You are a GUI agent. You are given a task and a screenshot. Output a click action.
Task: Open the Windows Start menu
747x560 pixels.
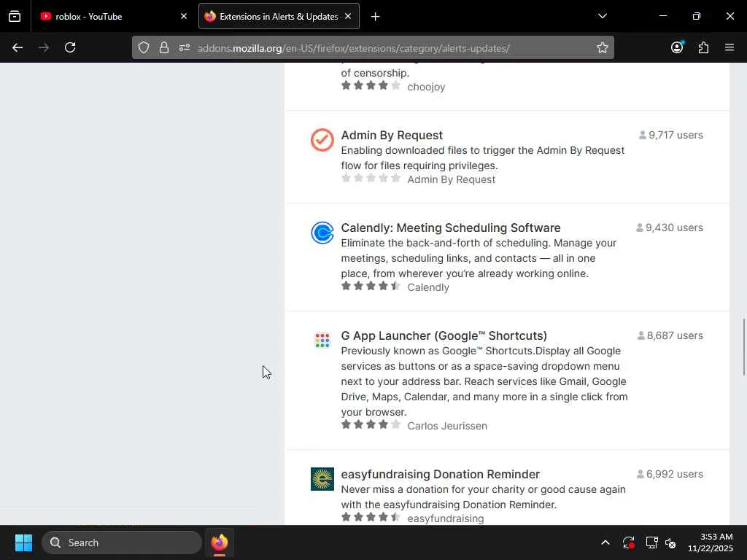coord(23,542)
